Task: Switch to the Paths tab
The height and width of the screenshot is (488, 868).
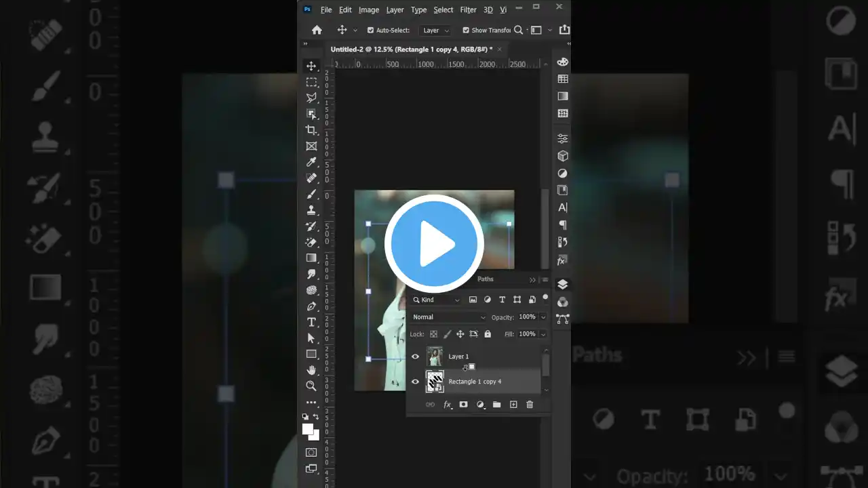Action: [486, 279]
